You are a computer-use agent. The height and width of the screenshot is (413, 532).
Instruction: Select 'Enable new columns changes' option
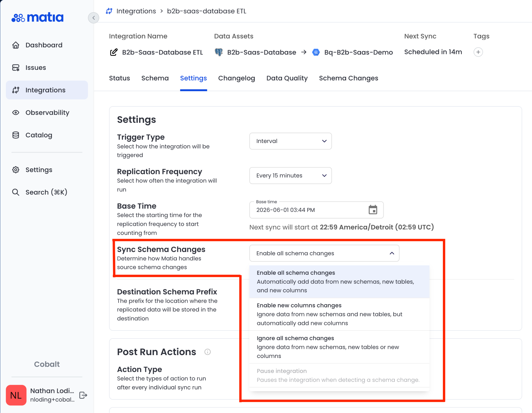pyautogui.click(x=339, y=314)
